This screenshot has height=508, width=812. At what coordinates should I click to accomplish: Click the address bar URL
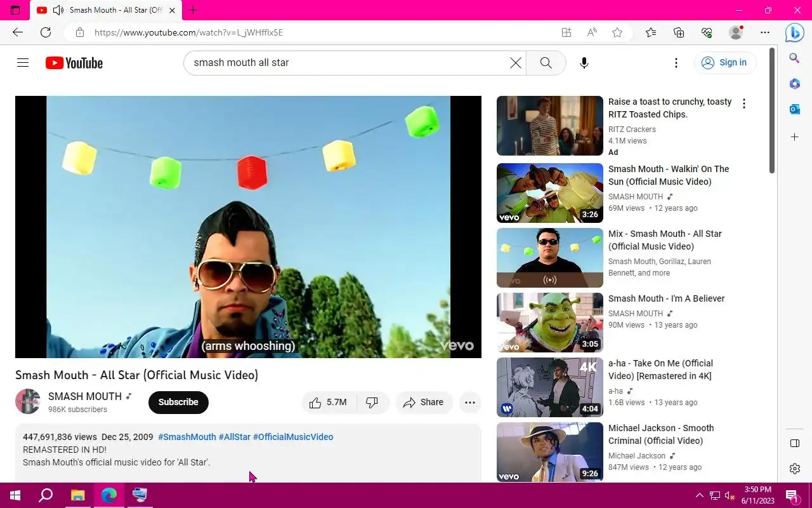(188, 32)
